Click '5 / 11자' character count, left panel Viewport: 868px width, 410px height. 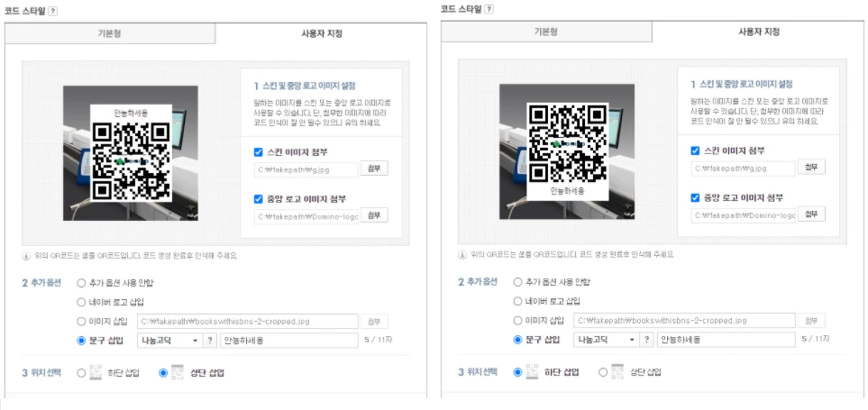click(379, 340)
